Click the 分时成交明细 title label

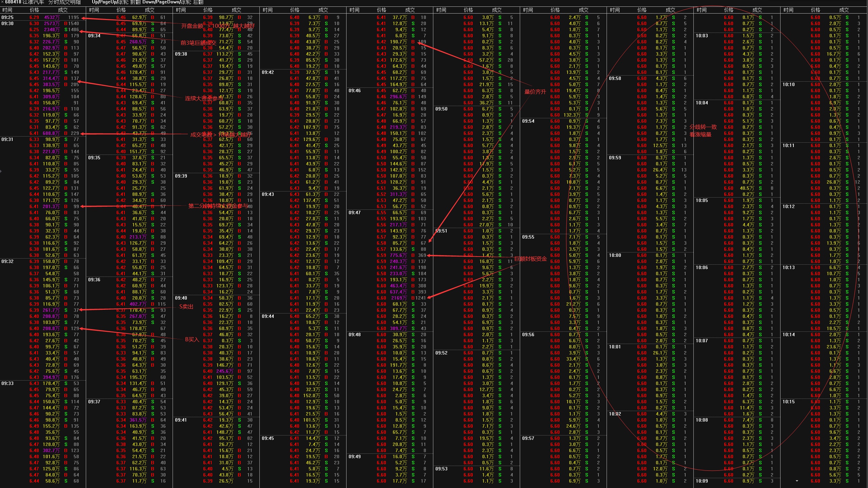pos(65,2)
